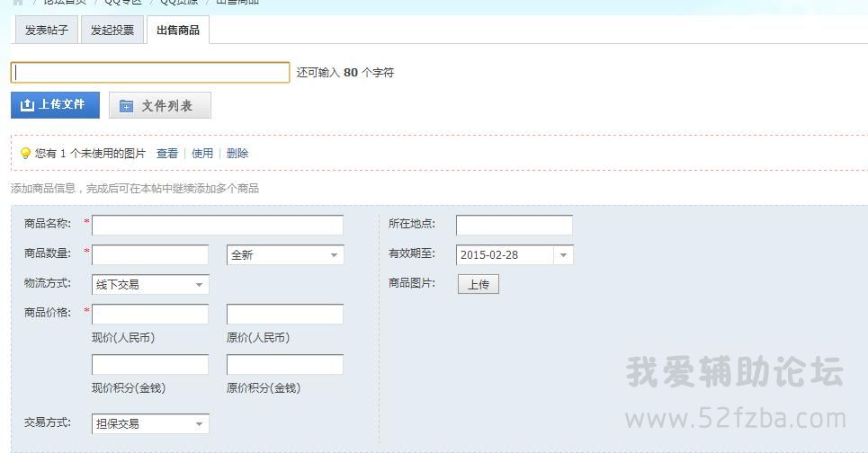Click the 原价积分(金钱) field

point(285,365)
